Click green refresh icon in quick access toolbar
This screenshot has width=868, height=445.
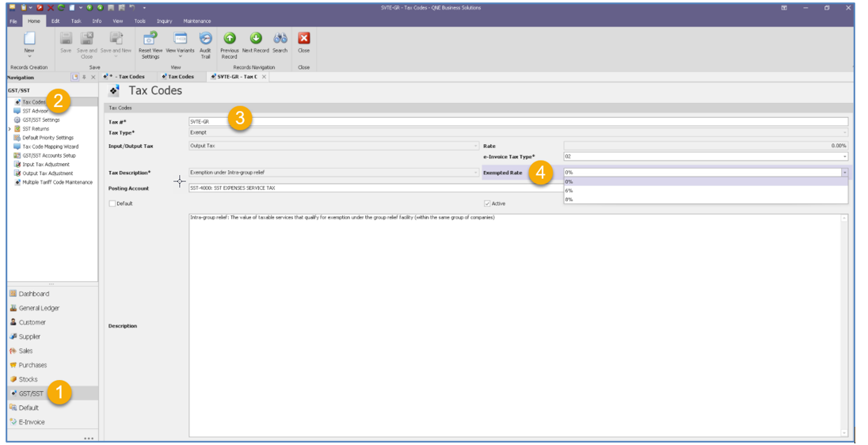tap(61, 8)
